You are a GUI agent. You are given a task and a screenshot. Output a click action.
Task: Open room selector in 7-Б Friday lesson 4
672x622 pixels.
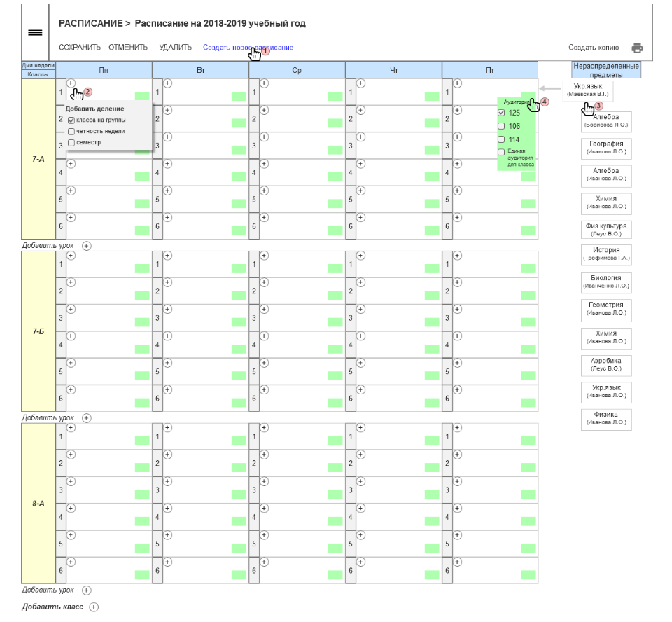coord(528,349)
